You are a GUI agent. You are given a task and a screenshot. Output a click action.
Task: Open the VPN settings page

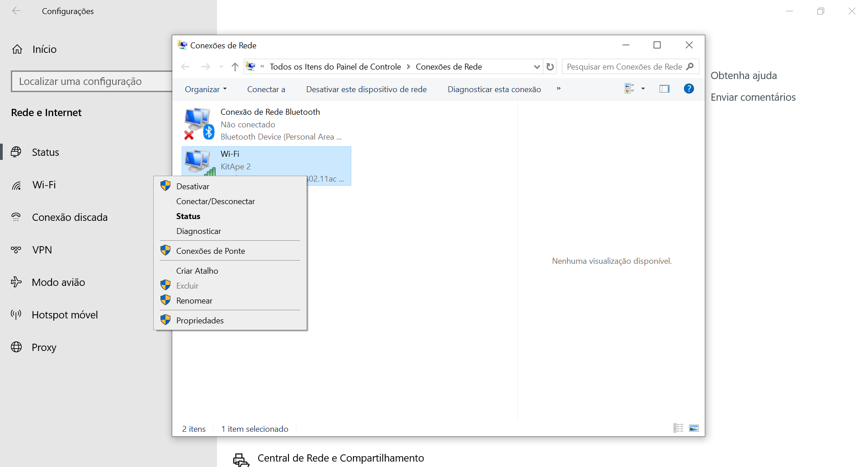[42, 250]
